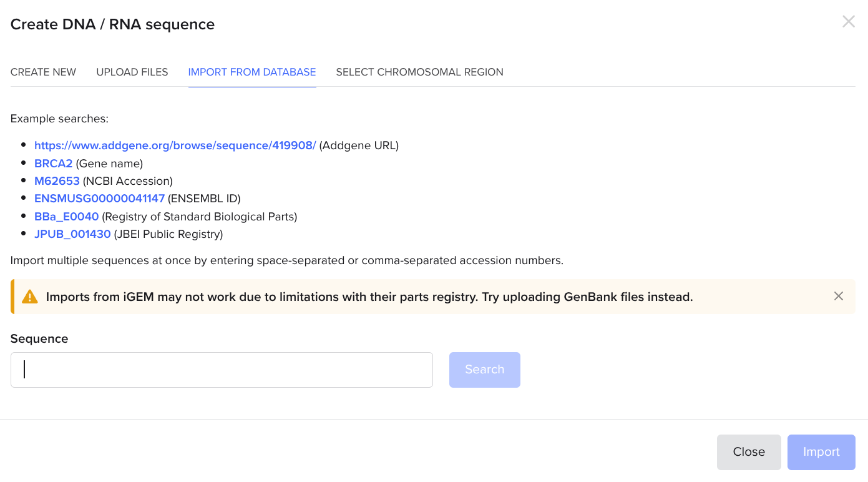The width and height of the screenshot is (868, 482).
Task: Click the 'Example searches:' label
Action: tap(59, 119)
